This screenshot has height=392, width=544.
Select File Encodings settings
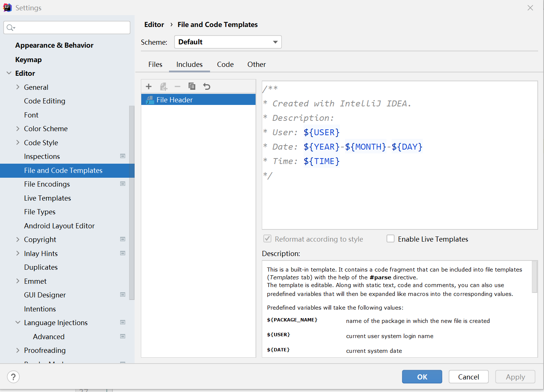47,184
